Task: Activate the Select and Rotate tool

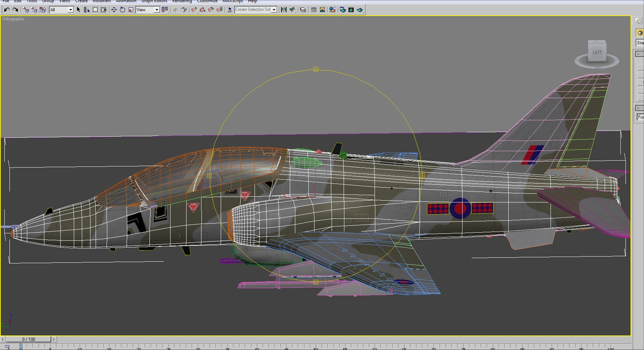Action: pos(123,10)
